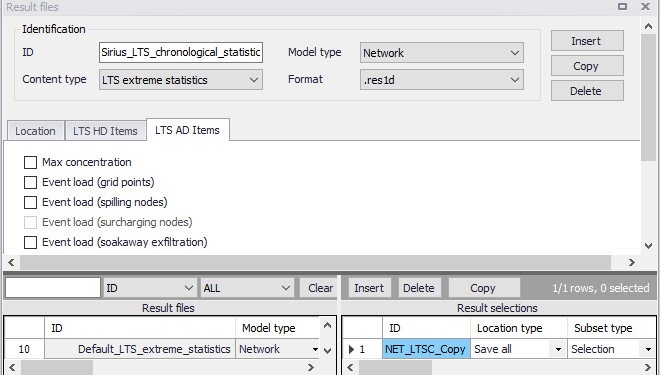Check Event load (grid points)
The width and height of the screenshot is (660, 375).
pos(30,182)
